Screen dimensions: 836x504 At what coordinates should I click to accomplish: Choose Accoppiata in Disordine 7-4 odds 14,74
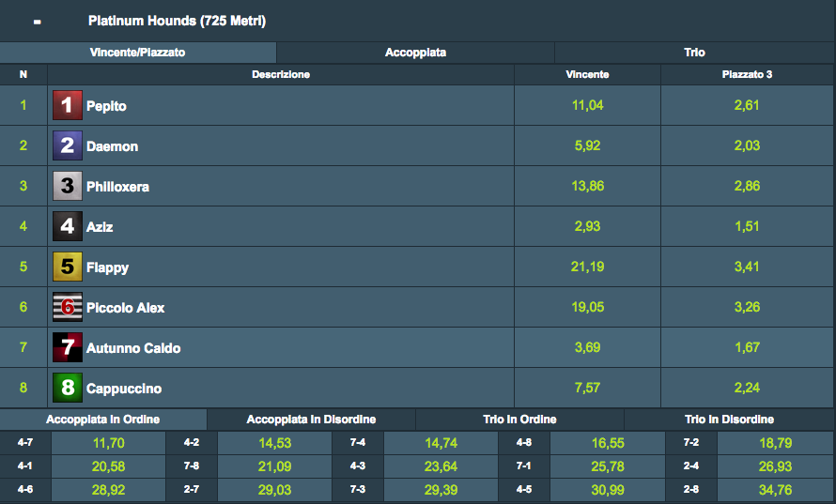(x=441, y=443)
